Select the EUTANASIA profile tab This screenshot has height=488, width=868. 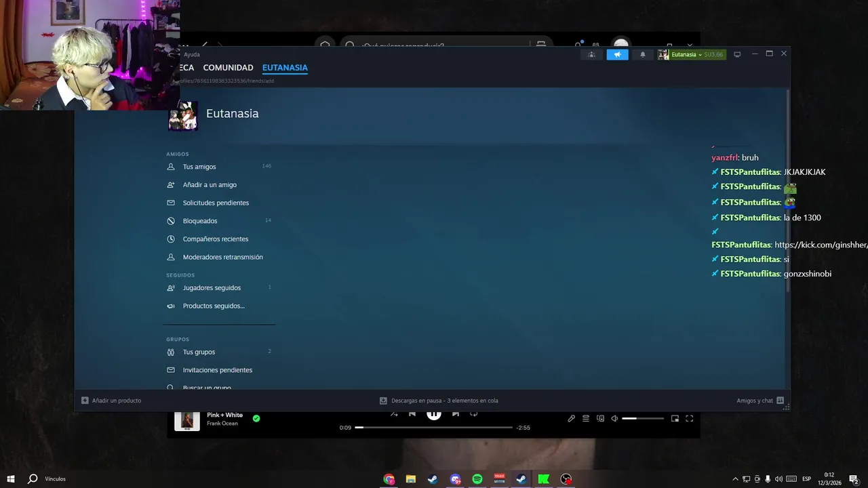coord(285,68)
